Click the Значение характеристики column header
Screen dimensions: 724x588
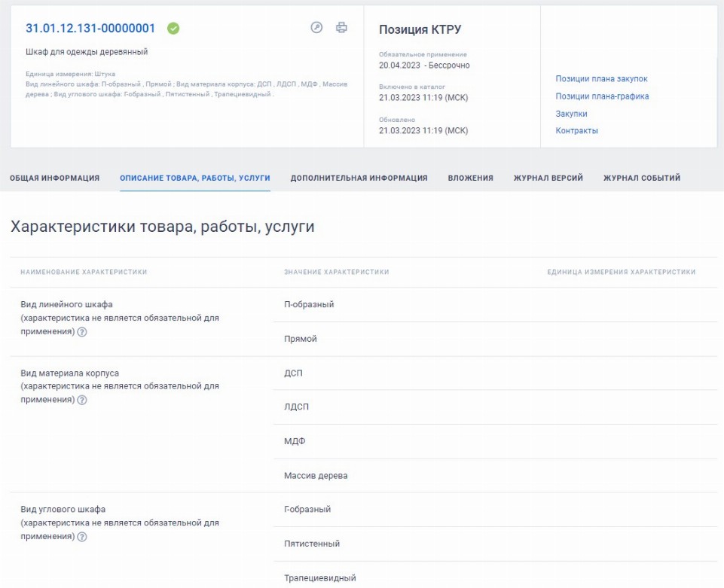(x=336, y=272)
